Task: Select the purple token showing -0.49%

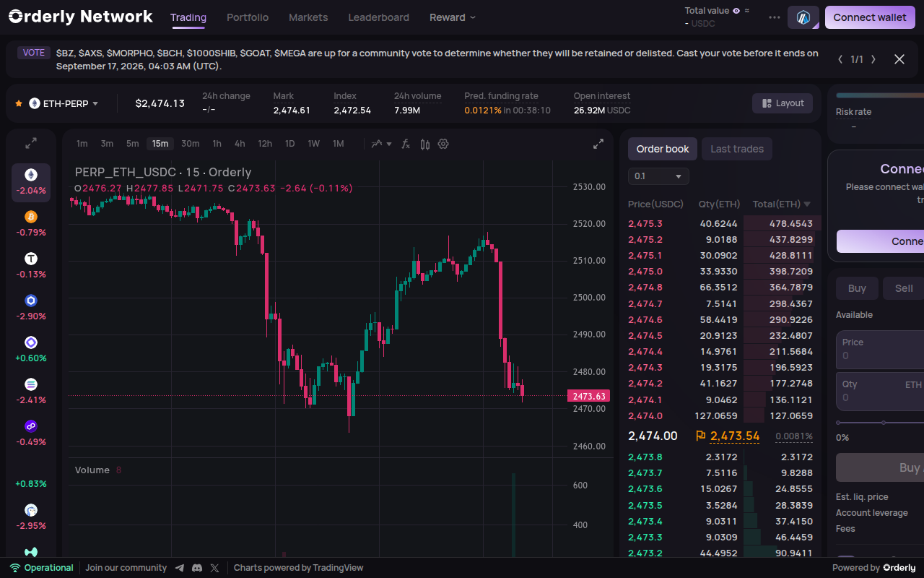Action: pos(31,433)
